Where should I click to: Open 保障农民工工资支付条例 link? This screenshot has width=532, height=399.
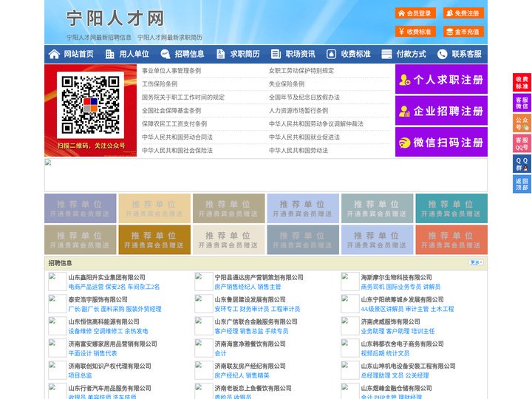point(174,124)
